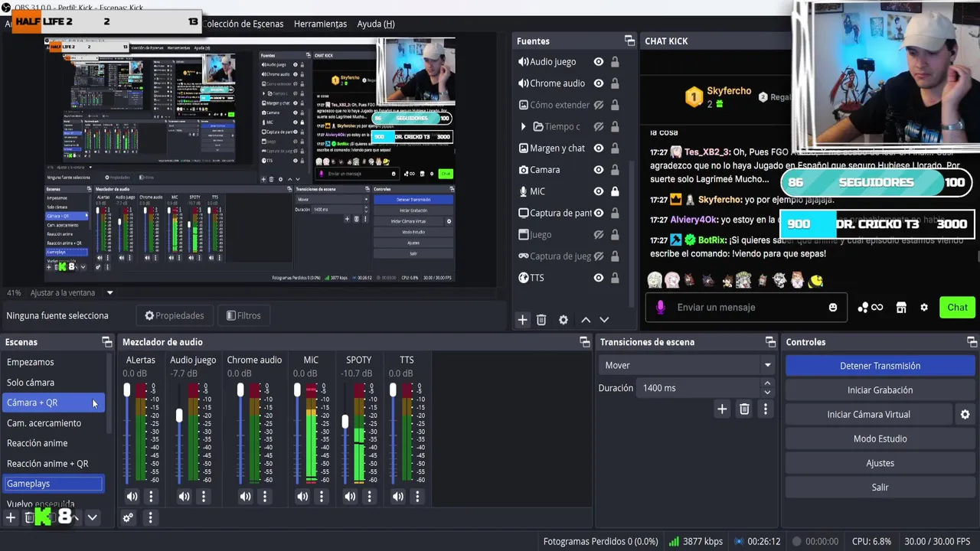Mute the Audio juego channel speaker
980x551 pixels.
[184, 497]
